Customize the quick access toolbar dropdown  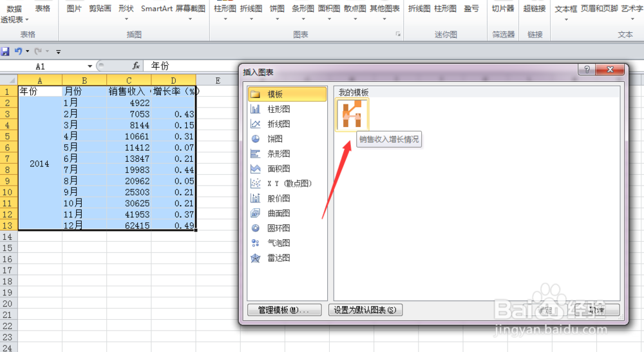pyautogui.click(x=59, y=52)
